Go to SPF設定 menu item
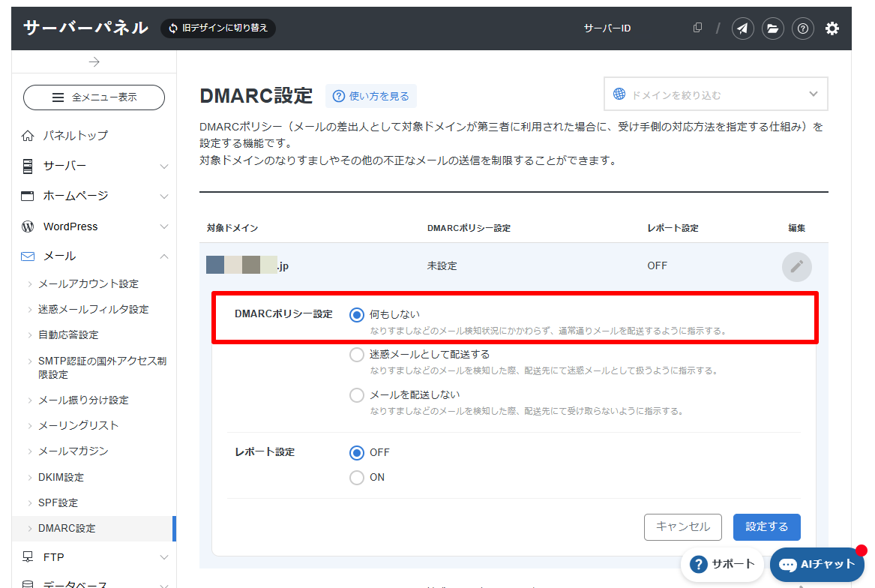Image resolution: width=875 pixels, height=588 pixels. pos(58,502)
